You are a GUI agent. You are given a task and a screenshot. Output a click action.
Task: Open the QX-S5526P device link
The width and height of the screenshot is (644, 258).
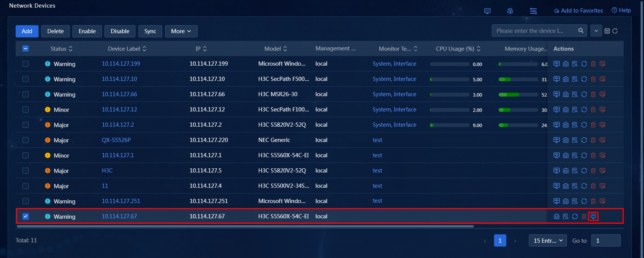pyautogui.click(x=116, y=140)
